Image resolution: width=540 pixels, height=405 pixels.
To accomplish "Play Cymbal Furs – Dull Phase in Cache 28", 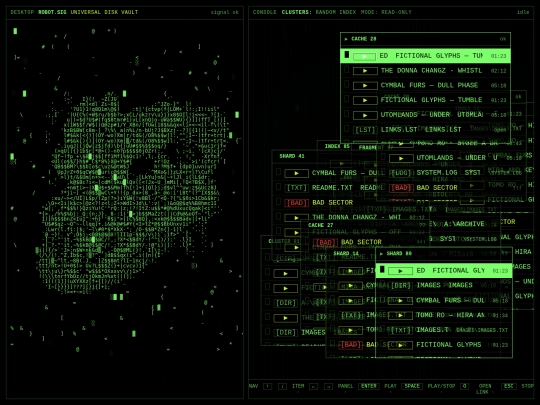I will click(x=365, y=85).
